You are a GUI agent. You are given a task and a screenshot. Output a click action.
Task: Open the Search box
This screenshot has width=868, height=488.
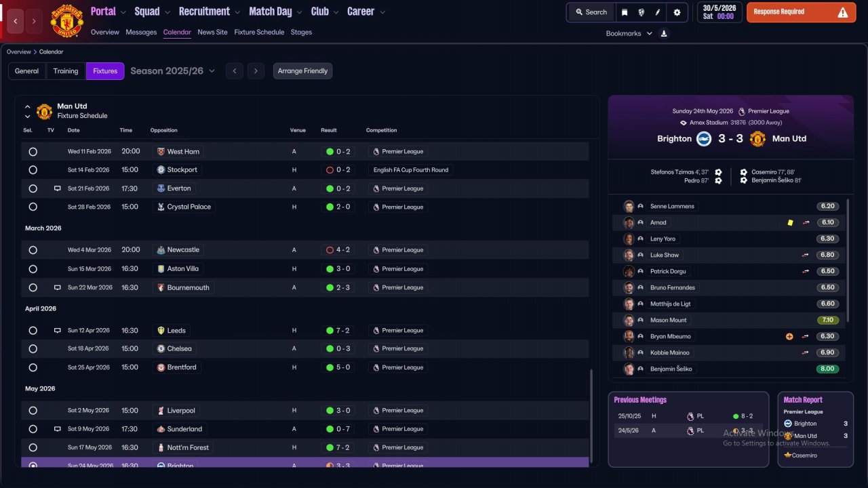pyautogui.click(x=591, y=12)
